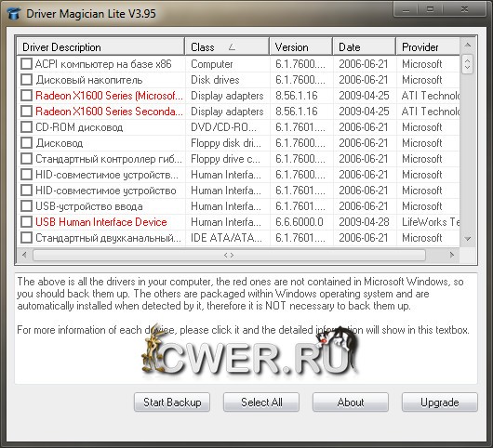
Task: Check the Дисковый накопитель driver checkbox
Action: 26,80
